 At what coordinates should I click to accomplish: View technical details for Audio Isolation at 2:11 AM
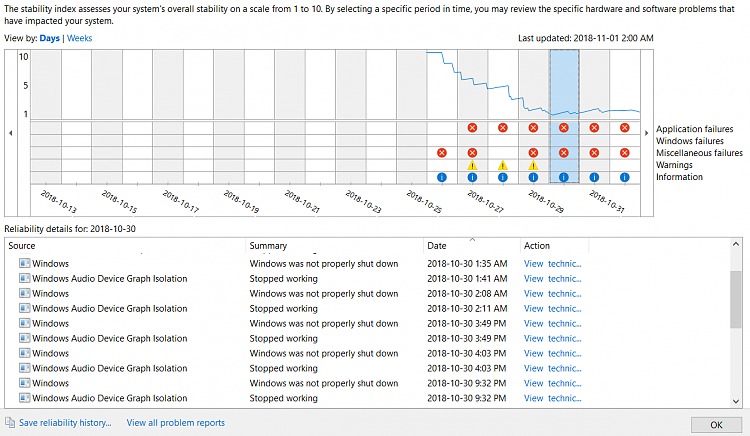click(x=552, y=308)
